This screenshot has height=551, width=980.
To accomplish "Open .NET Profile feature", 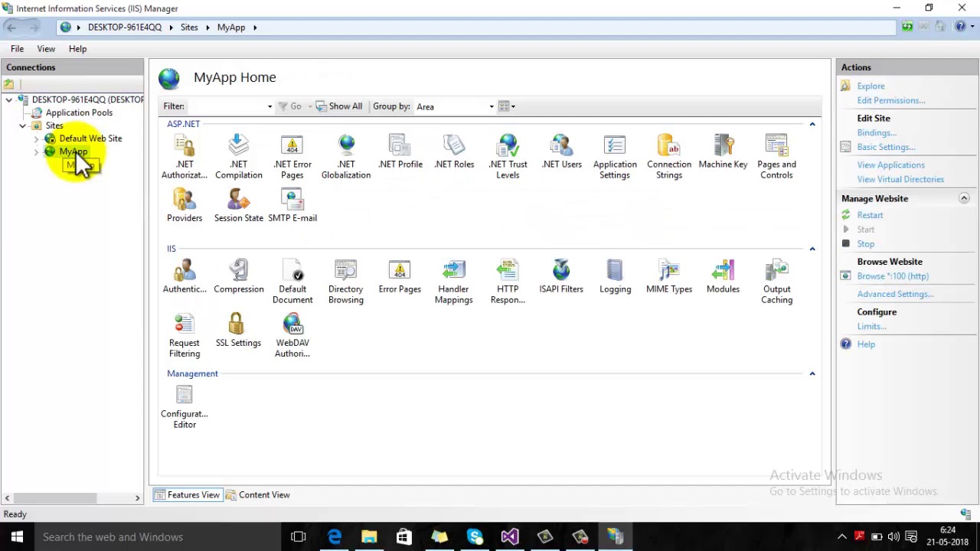I will tap(400, 152).
